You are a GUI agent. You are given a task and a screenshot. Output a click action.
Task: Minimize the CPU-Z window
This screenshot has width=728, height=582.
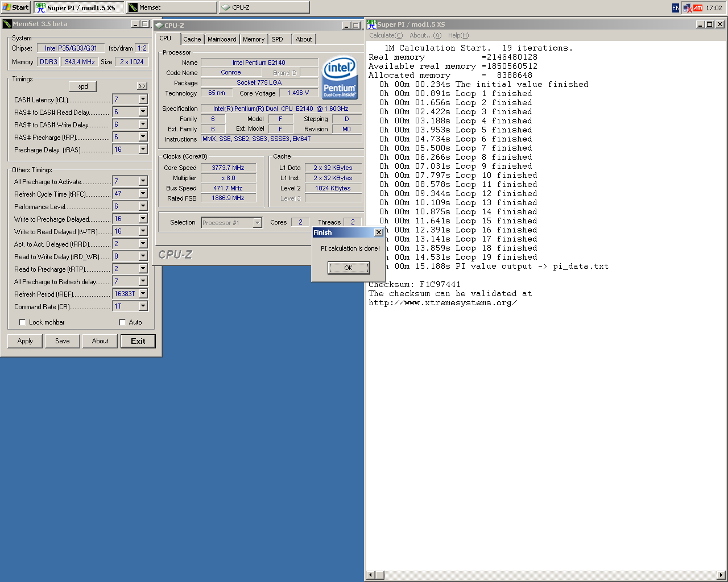(x=346, y=26)
